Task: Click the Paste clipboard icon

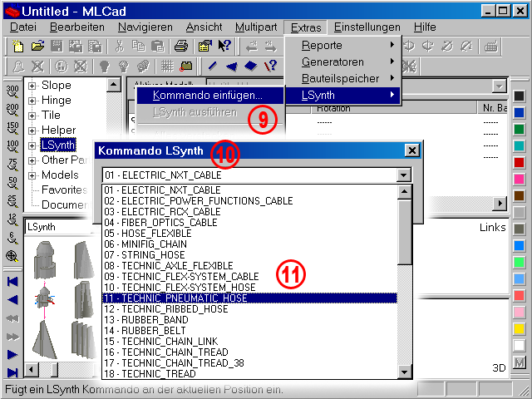Action: point(158,47)
